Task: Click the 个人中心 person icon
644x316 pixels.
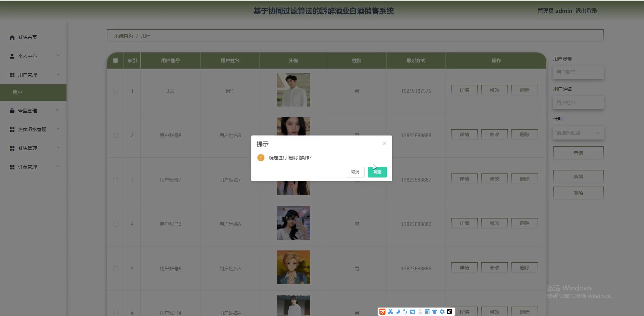Action: pos(12,56)
